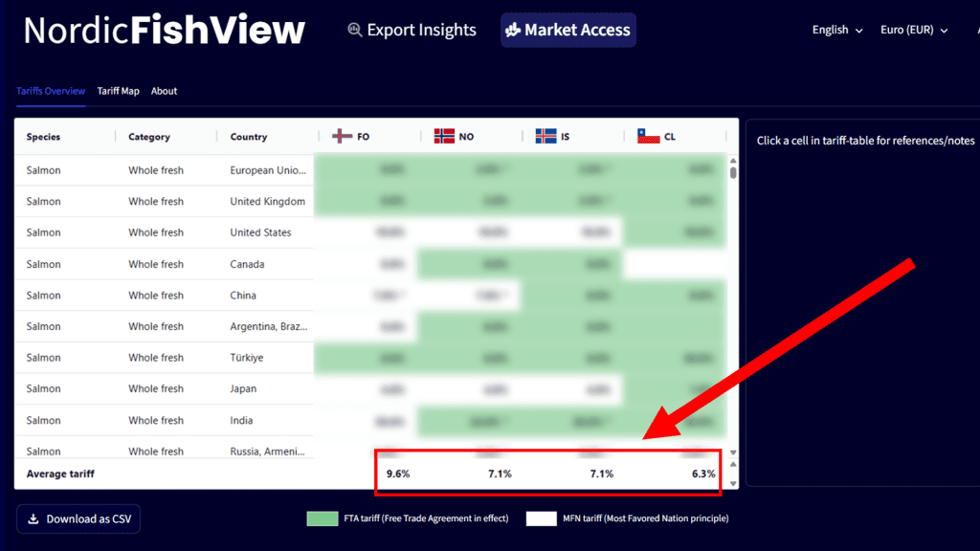Open the English language dropdown
980x551 pixels.
(836, 31)
